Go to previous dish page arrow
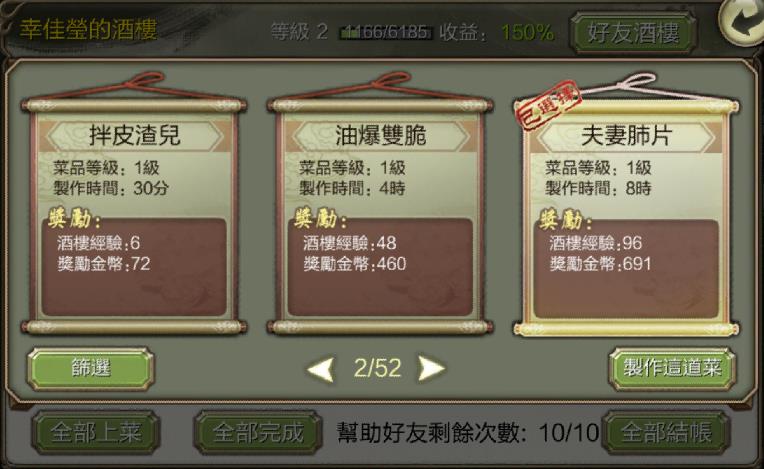 pos(321,369)
